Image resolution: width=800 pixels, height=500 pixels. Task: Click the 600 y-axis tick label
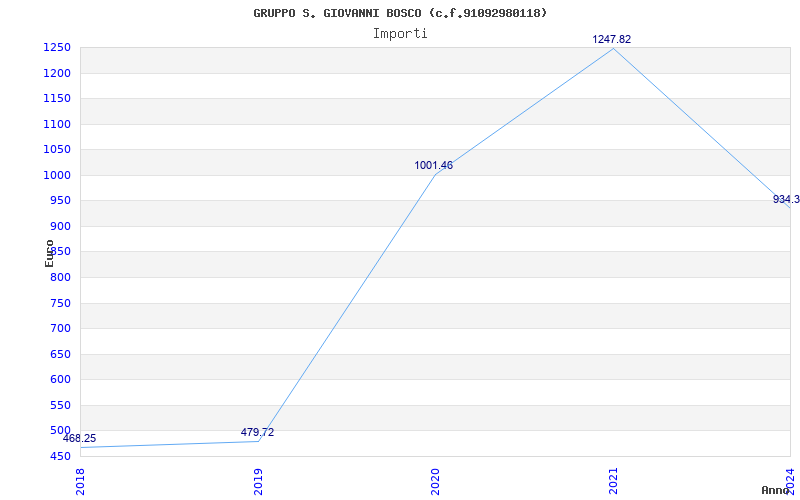(60, 380)
